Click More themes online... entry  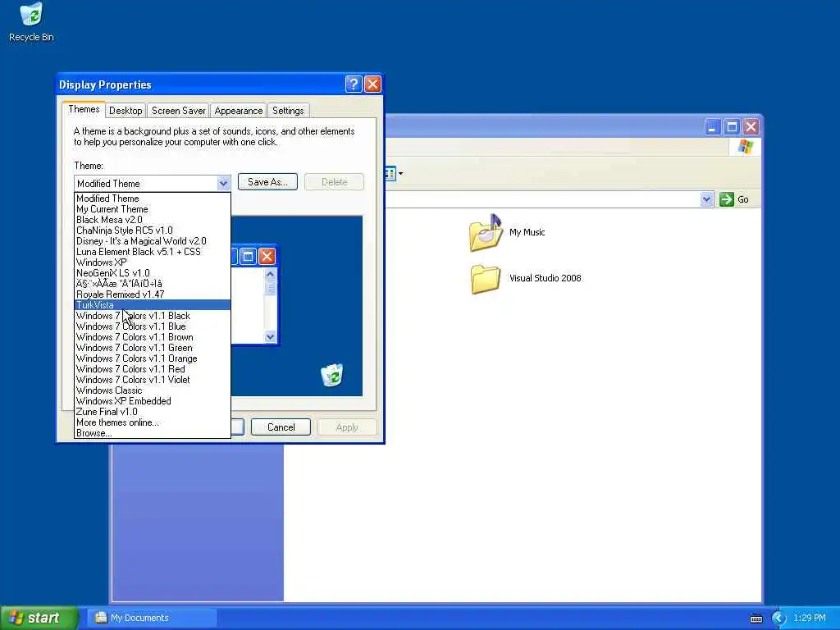coord(152,422)
